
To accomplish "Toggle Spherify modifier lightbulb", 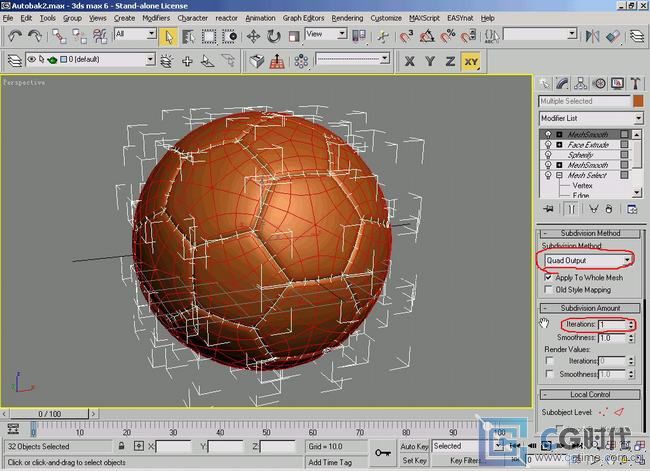I will [x=548, y=155].
